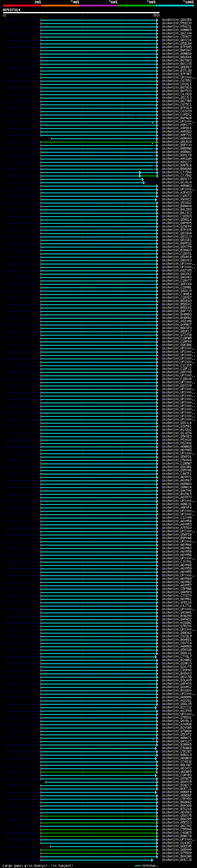Screen dimensions: 197x868
Task: Select label UniRef100_A9PI77
Action: [x=177, y=125]
